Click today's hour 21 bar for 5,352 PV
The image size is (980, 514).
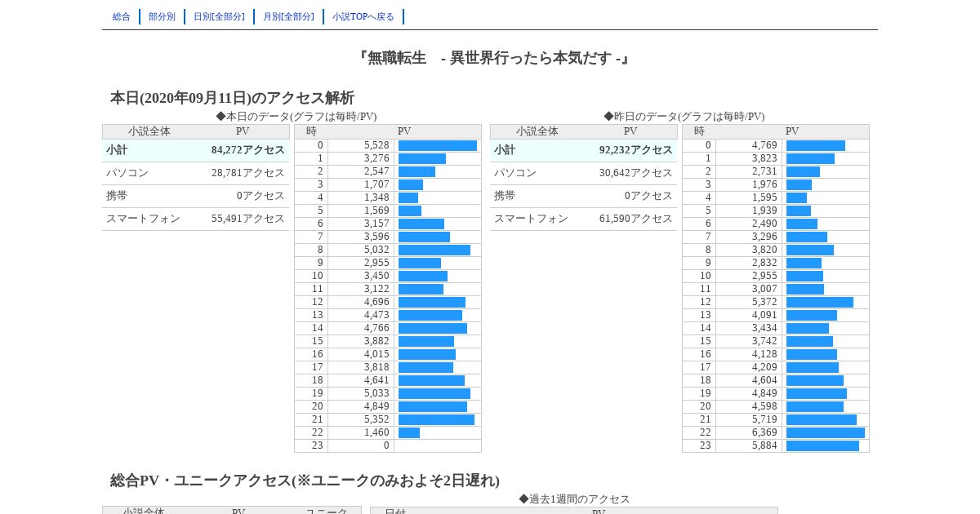(436, 420)
